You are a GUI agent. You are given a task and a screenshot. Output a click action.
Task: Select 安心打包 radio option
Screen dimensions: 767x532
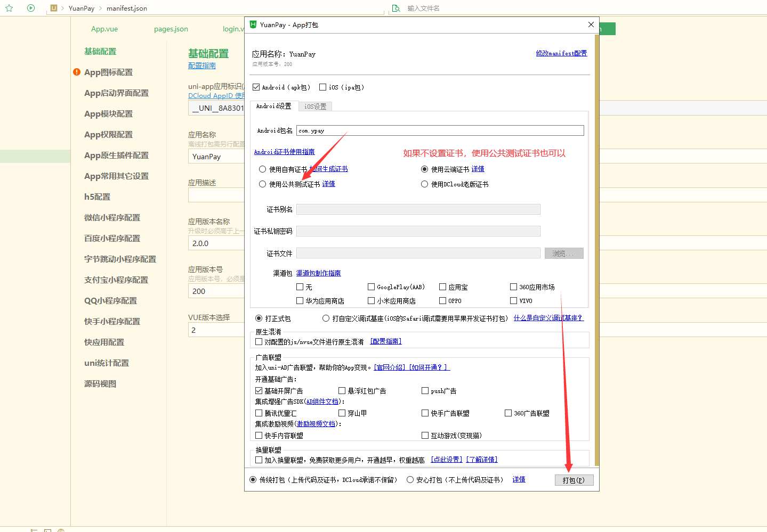[x=410, y=480]
